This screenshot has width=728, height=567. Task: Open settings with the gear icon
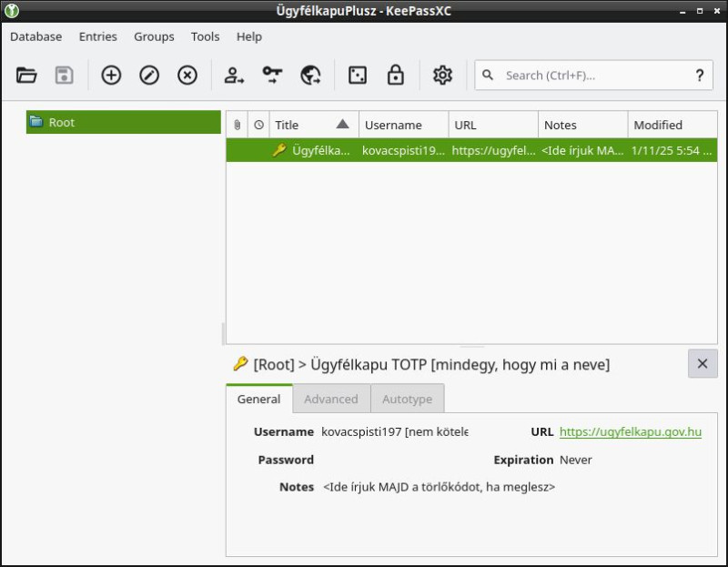[x=442, y=76]
